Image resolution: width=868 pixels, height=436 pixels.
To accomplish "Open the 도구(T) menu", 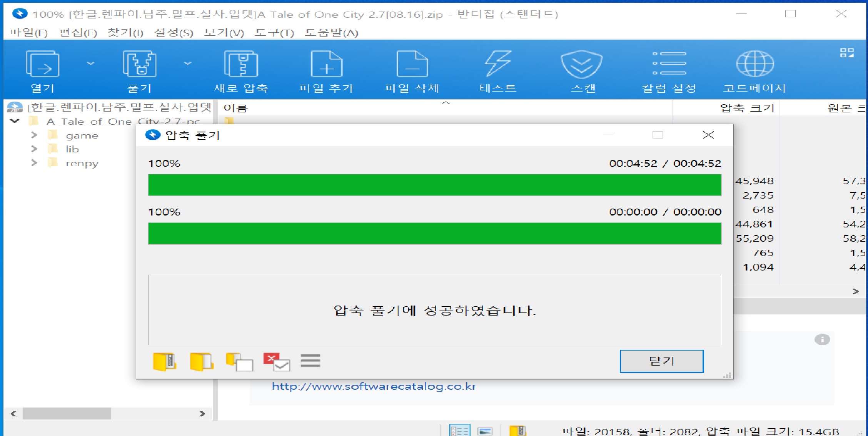I will click(274, 33).
